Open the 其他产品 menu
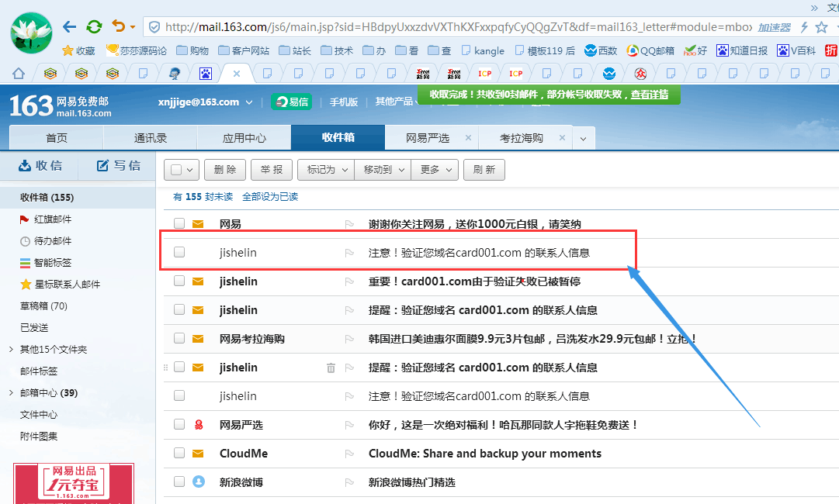Viewport: 839px width, 504px height. click(x=395, y=102)
